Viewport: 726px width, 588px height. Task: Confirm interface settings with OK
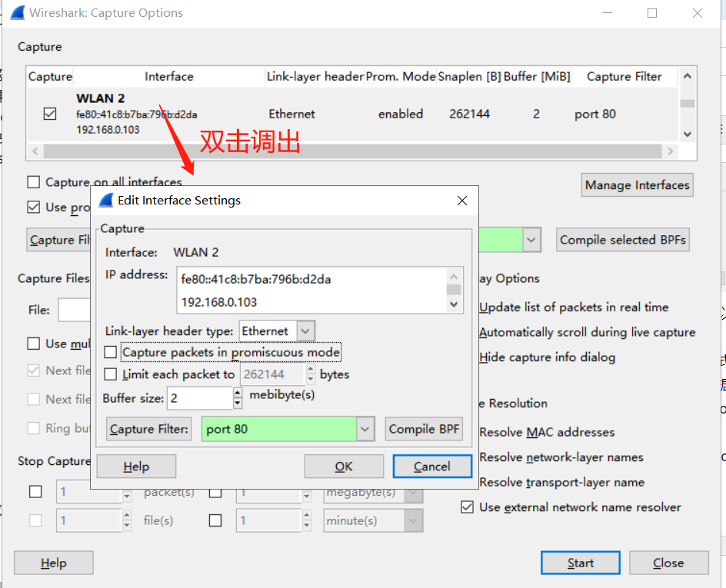[344, 467]
